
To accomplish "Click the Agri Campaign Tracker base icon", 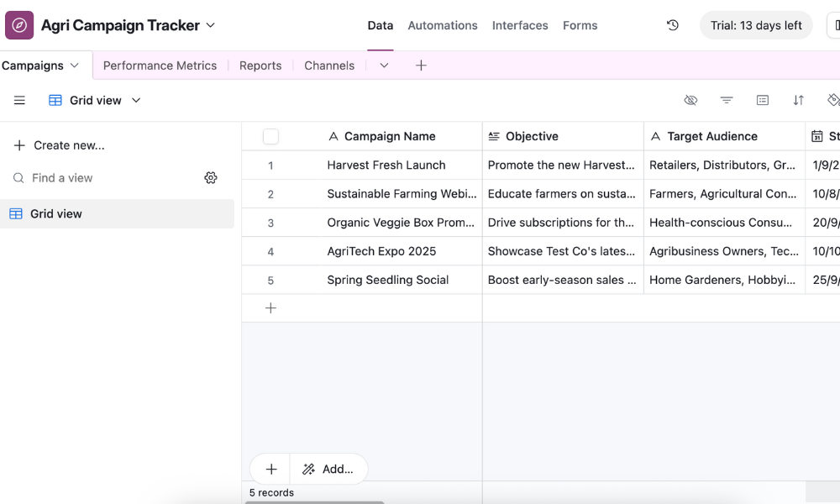I will click(19, 25).
